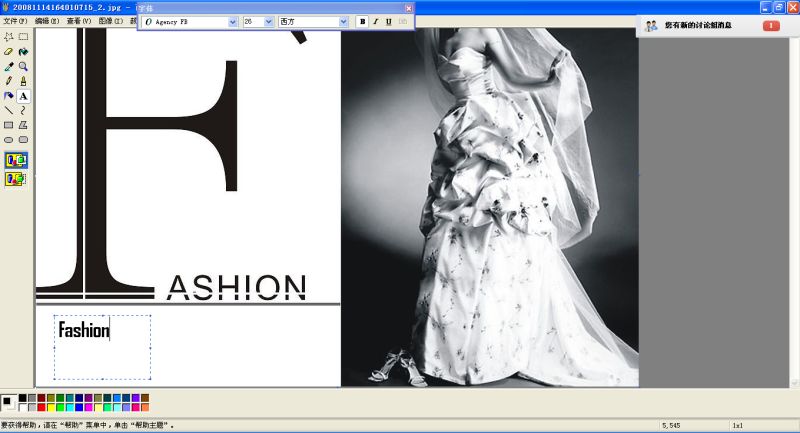This screenshot has width=800, height=433.
Task: Pick black from the color palette
Action: [22, 398]
